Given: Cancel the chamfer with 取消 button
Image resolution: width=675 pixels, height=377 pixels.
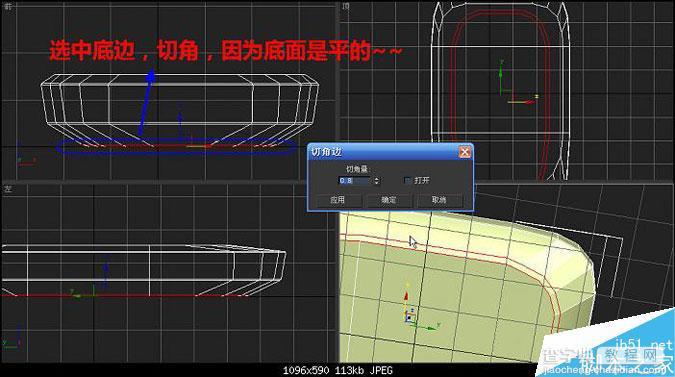Looking at the screenshot, I should click(x=439, y=200).
